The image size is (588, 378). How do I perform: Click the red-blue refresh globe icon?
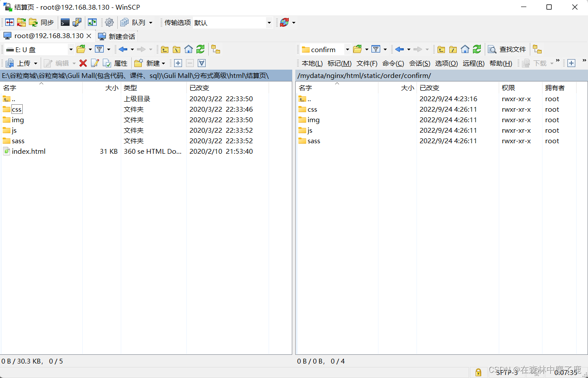(x=284, y=22)
